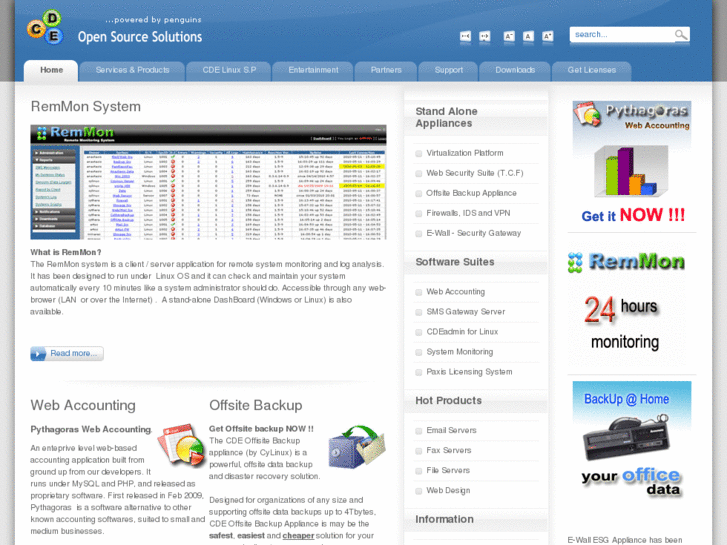The height and width of the screenshot is (545, 727).
Task: Click the RemMon 24 hours monitoring banner
Action: click(x=626, y=302)
